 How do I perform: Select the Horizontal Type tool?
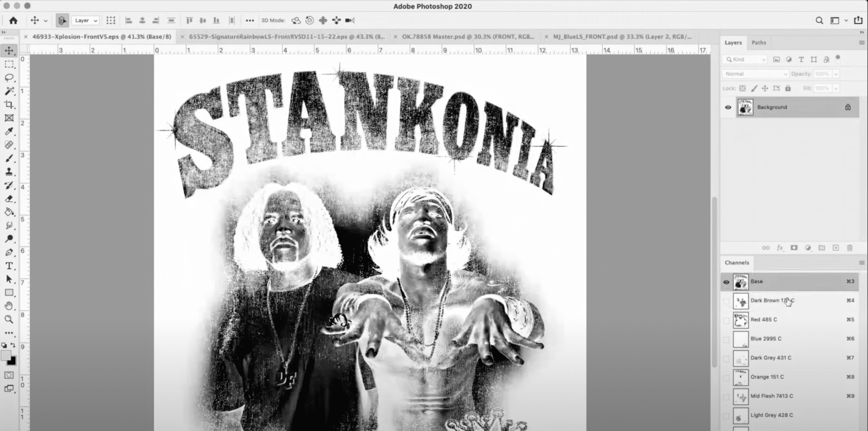[9, 266]
